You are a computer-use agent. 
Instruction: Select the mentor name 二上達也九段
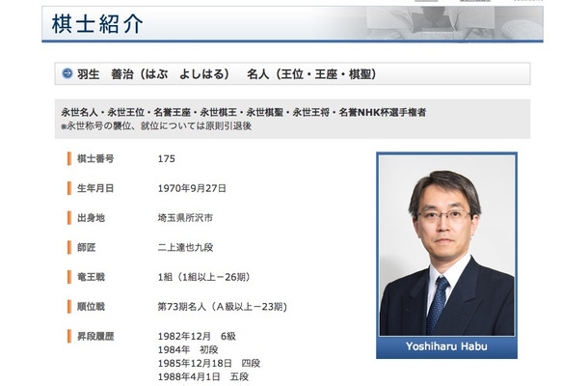(185, 247)
